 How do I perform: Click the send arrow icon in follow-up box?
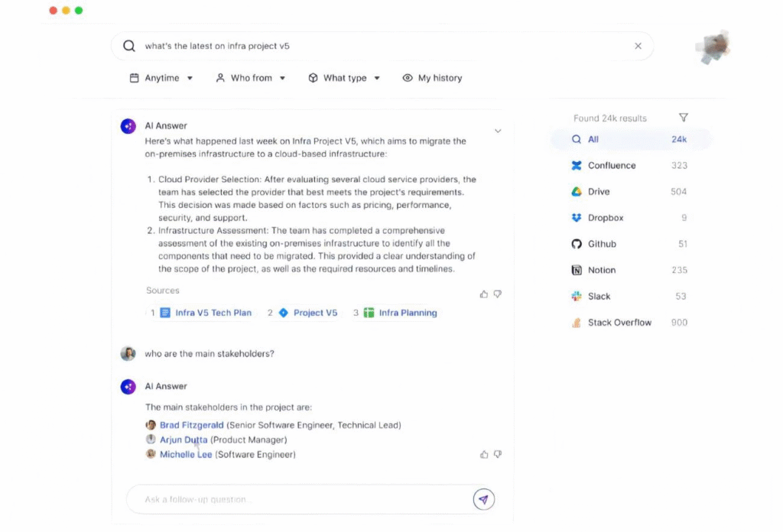tap(483, 500)
